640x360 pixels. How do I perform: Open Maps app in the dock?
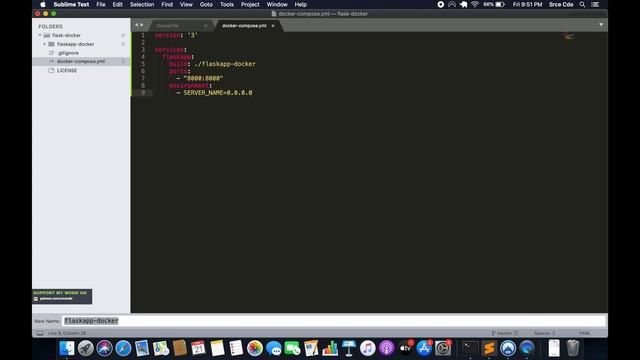pyautogui.click(x=161, y=348)
